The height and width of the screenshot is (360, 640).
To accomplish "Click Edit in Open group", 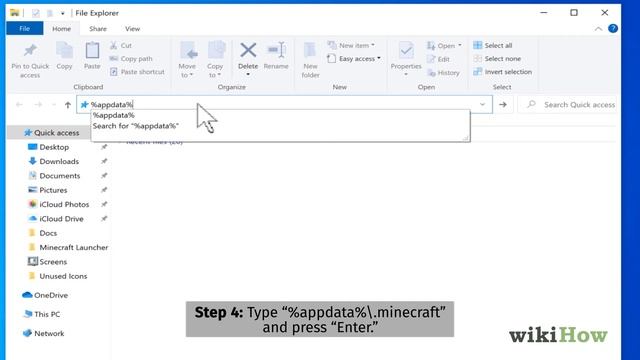I will click(438, 59).
